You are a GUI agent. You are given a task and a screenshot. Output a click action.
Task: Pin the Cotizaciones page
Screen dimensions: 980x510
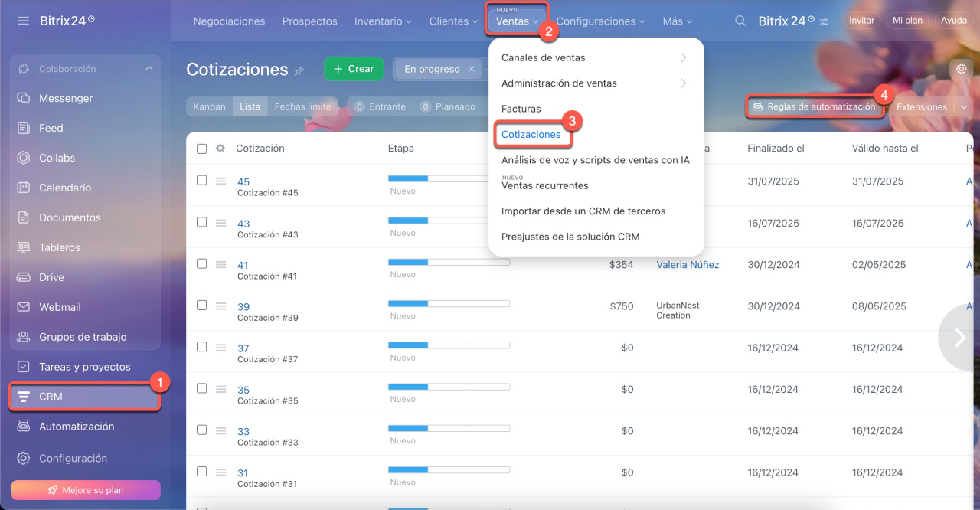click(299, 70)
